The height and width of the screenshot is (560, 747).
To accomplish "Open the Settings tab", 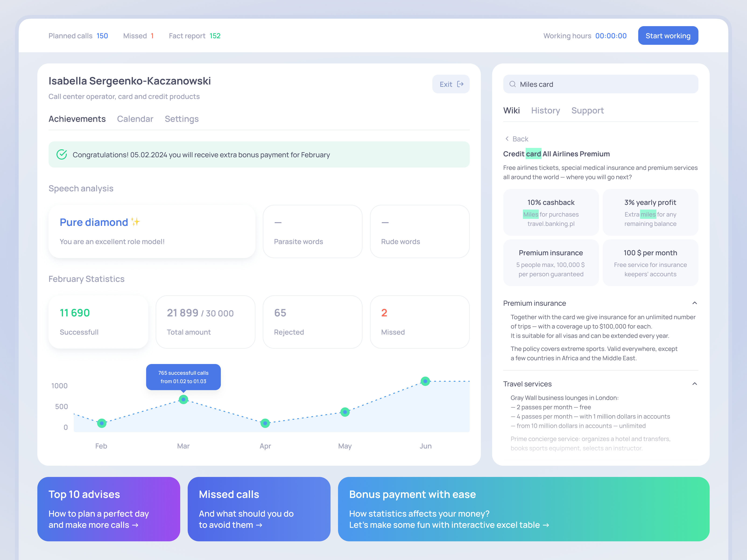I will point(181,119).
